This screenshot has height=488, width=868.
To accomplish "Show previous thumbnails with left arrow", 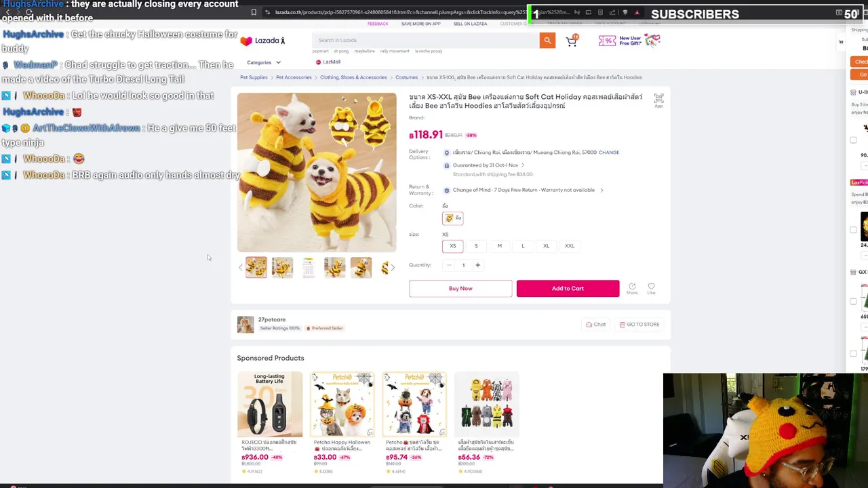I will click(x=240, y=268).
